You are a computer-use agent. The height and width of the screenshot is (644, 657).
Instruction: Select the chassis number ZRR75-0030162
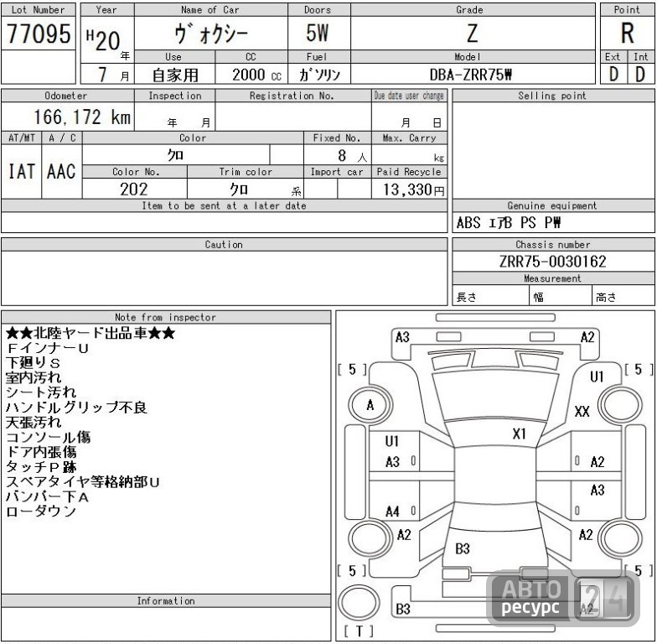pos(552,262)
